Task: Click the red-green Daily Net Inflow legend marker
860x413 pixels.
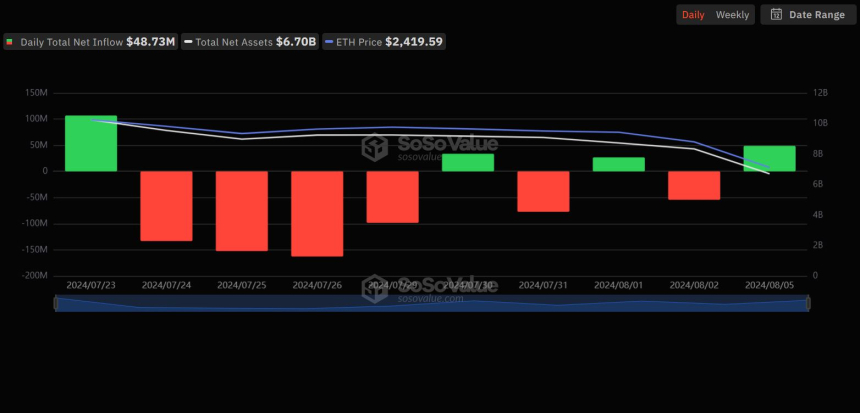Action: coord(10,42)
